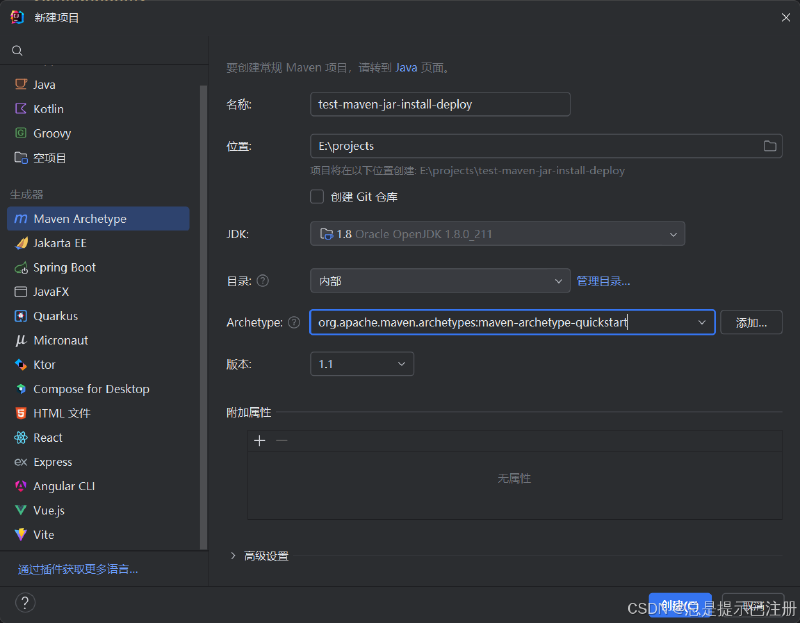Pick the Vue.js generator icon
Image resolution: width=800 pixels, height=623 pixels.
(x=20, y=510)
